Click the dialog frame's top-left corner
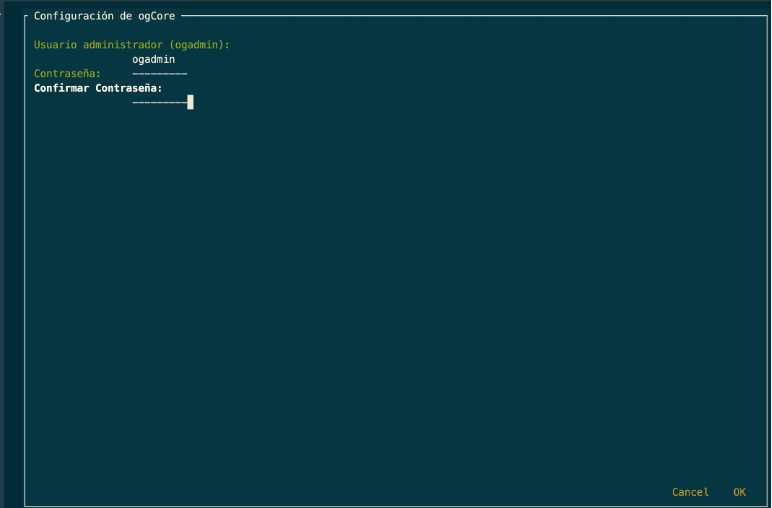772x508 pixels. click(25, 17)
